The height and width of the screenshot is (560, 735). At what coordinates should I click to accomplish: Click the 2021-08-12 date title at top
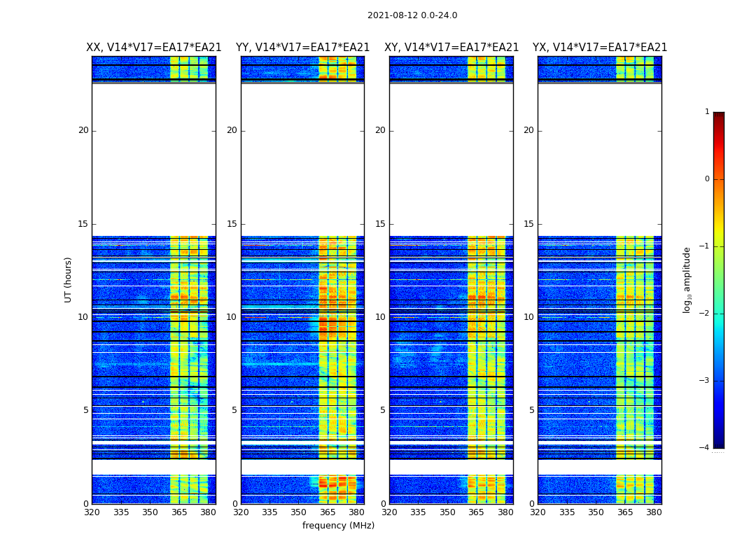[x=412, y=15]
